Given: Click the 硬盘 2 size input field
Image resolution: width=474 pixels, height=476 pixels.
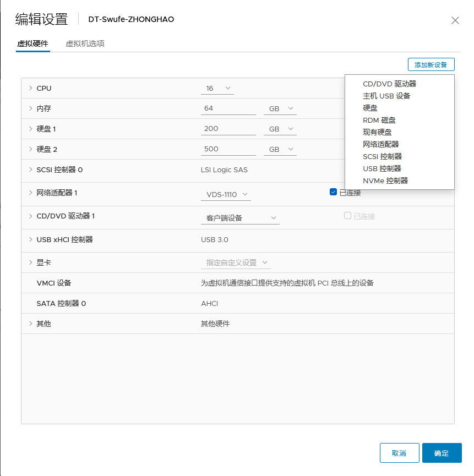Looking at the screenshot, I should click(228, 149).
